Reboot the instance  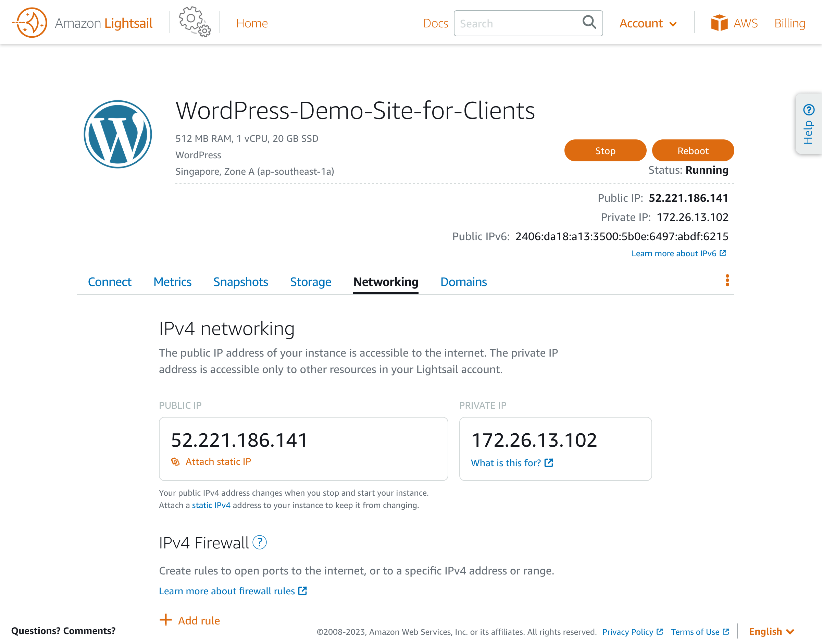tap(693, 150)
